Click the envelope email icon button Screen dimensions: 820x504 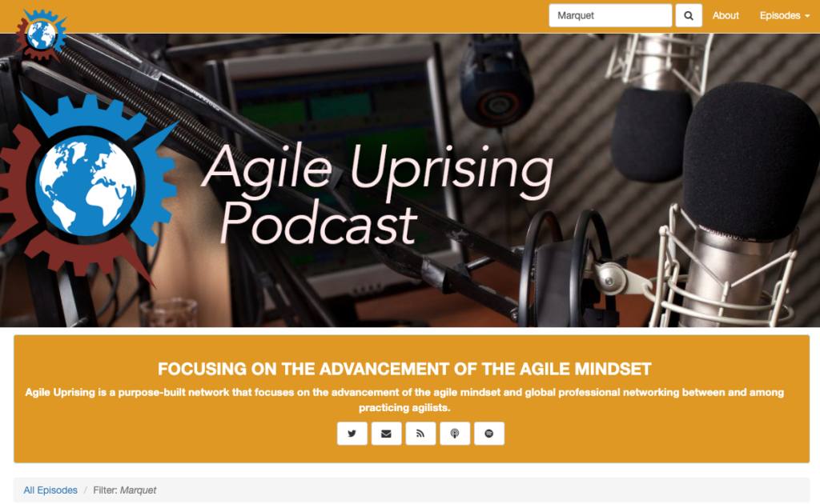387,434
